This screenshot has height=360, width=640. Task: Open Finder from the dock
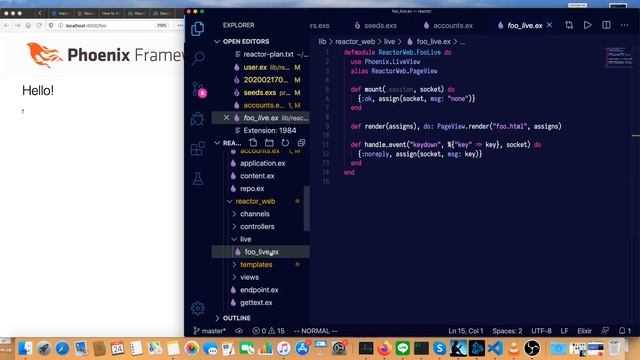click(x=25, y=348)
